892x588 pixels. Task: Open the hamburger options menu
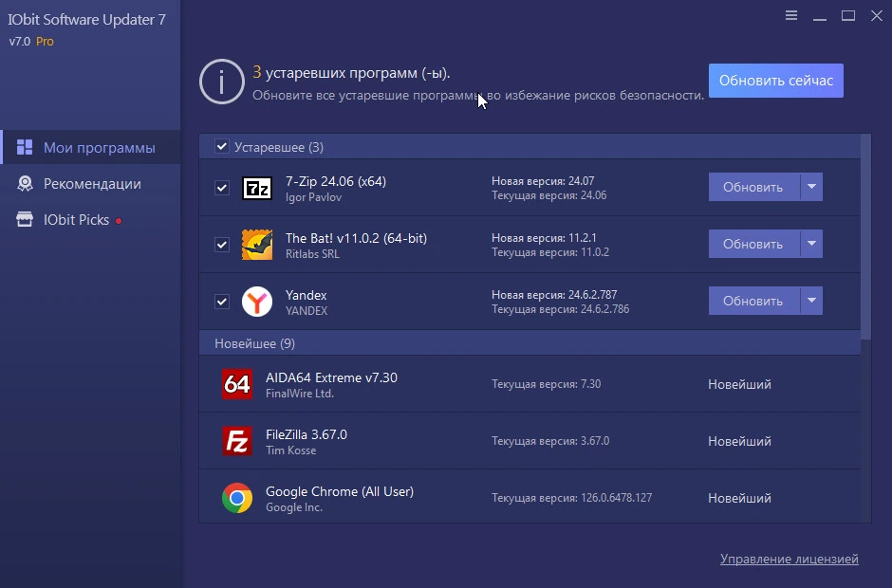coord(790,15)
